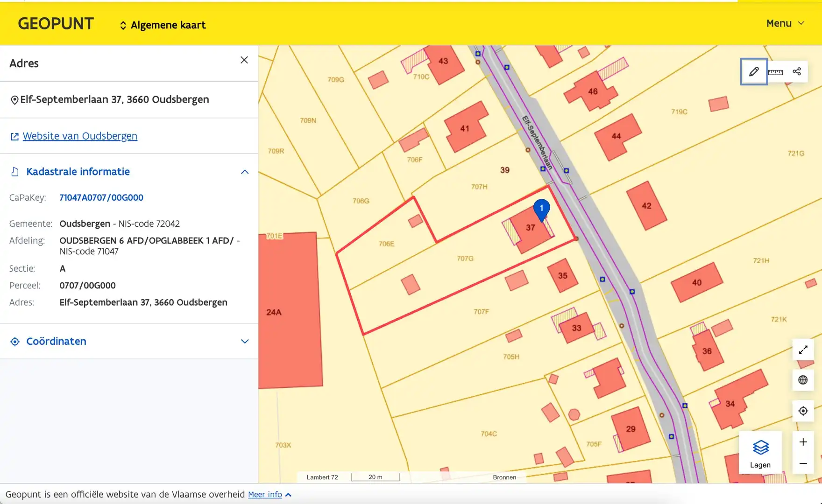
Task: Click the CaPaKey 71047A0707/00G000 link
Action: 101,197
